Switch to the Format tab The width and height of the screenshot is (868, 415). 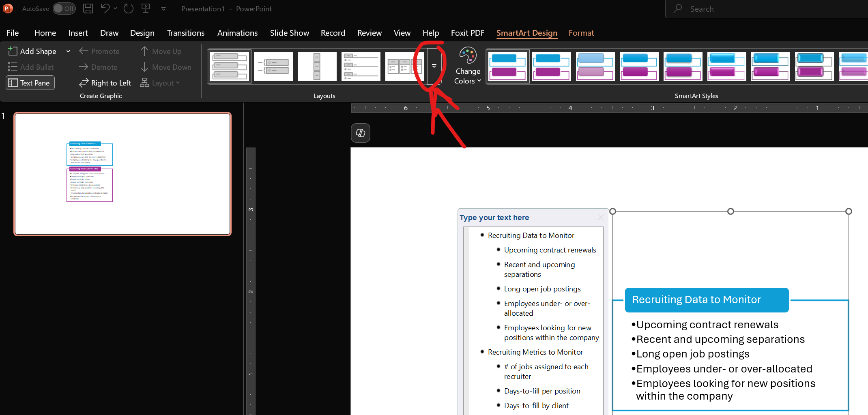pos(581,33)
